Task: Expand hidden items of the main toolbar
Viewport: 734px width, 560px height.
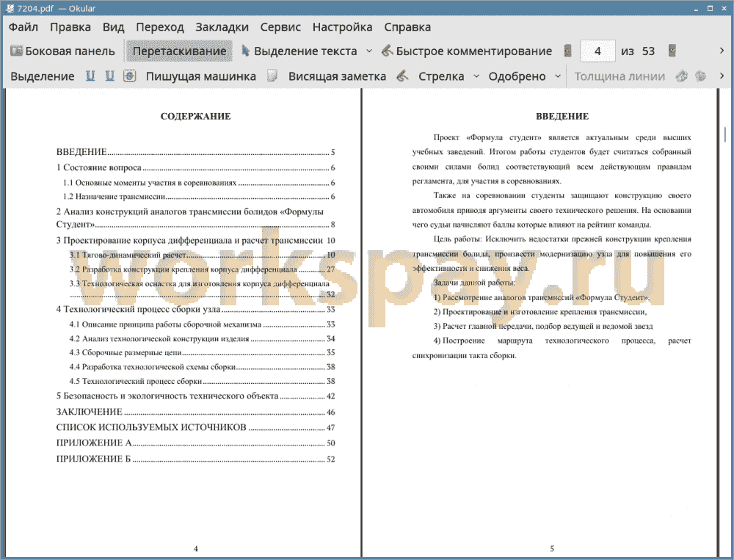Action: coord(722,51)
